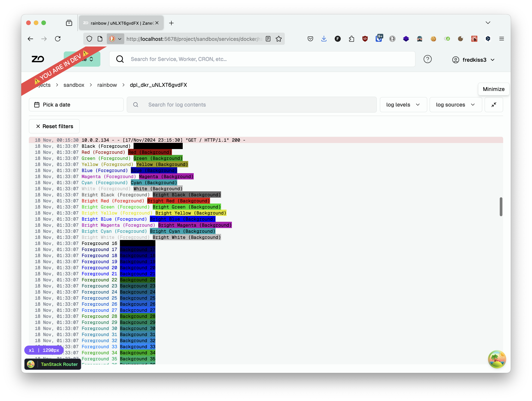Screen dimensions: 532x401
Task: Click the Green (Background) highlighted text
Action: [x=158, y=158]
